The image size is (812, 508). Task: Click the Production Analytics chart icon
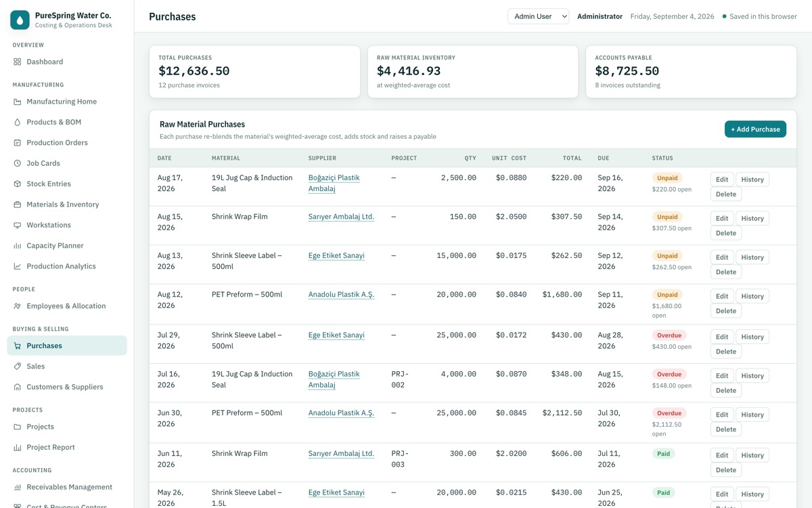(18, 266)
